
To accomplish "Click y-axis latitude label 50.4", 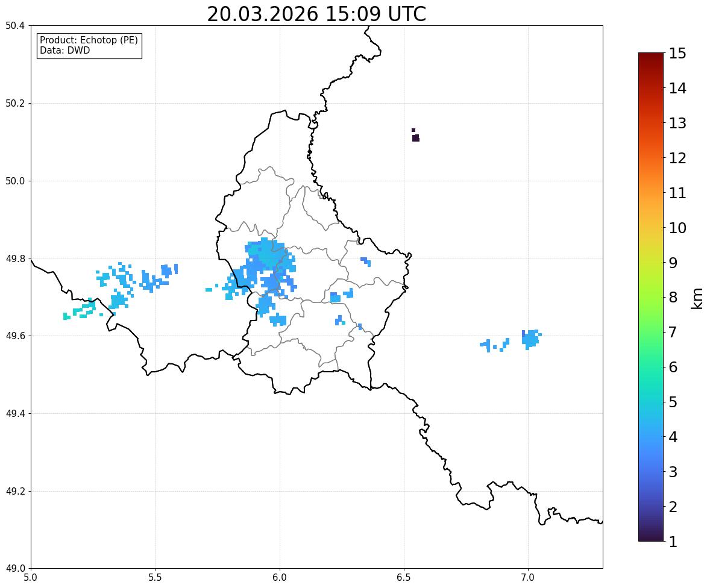I will (x=15, y=26).
